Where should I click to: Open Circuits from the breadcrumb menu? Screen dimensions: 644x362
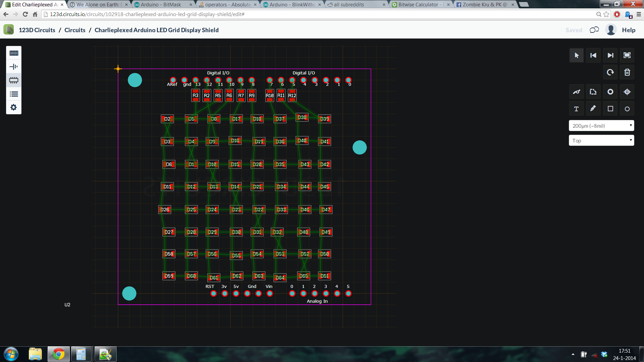coord(74,30)
